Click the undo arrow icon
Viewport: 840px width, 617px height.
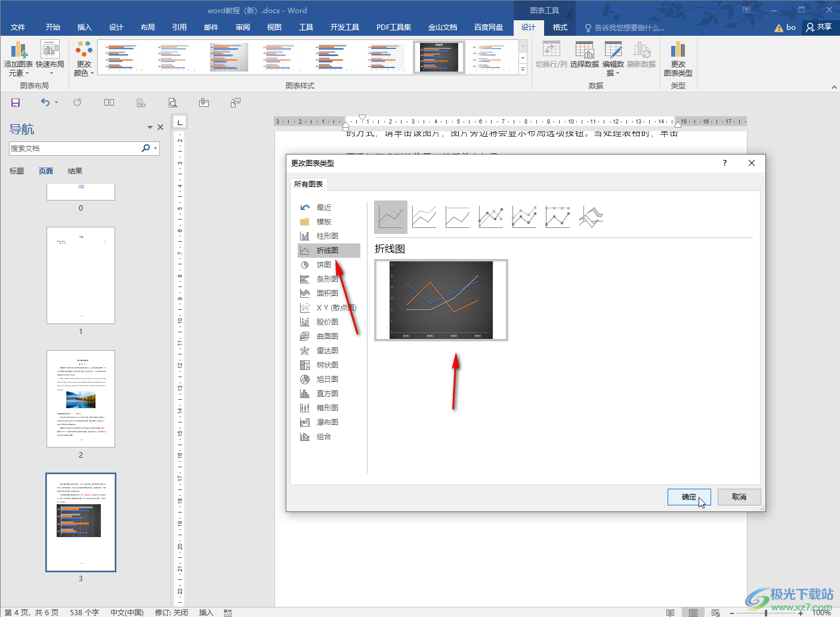(45, 103)
